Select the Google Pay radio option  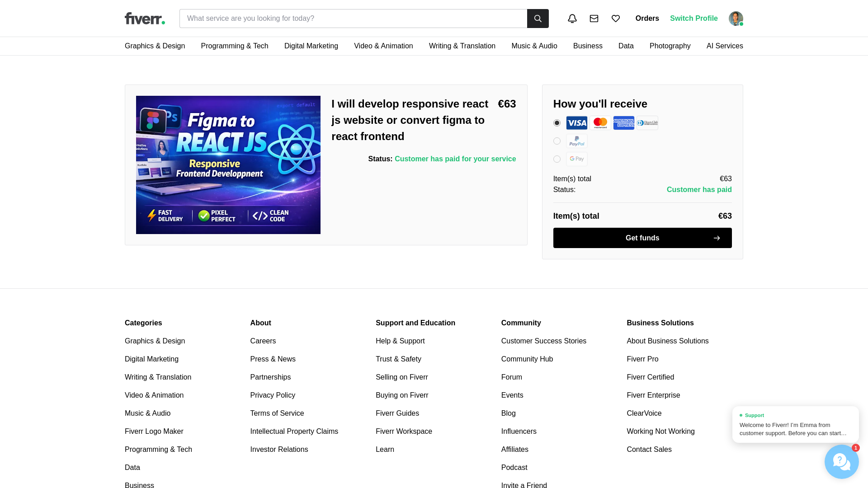pyautogui.click(x=557, y=159)
